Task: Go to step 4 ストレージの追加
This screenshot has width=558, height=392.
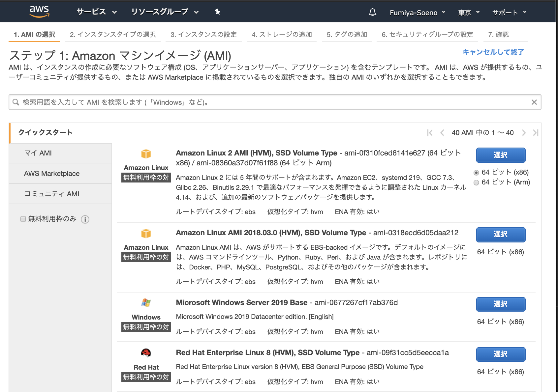Action: pos(282,34)
